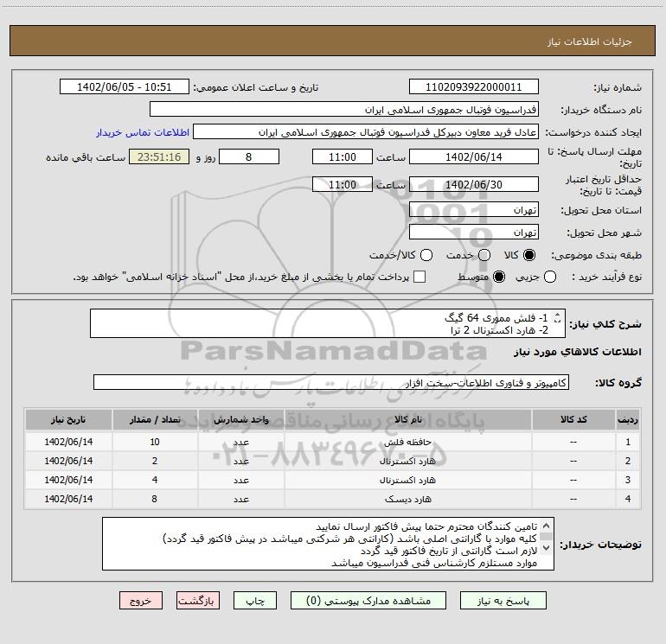Open مشاهده مدارک پیوستی (0) button
Viewport: 666px width, 644px height.
click(x=368, y=601)
